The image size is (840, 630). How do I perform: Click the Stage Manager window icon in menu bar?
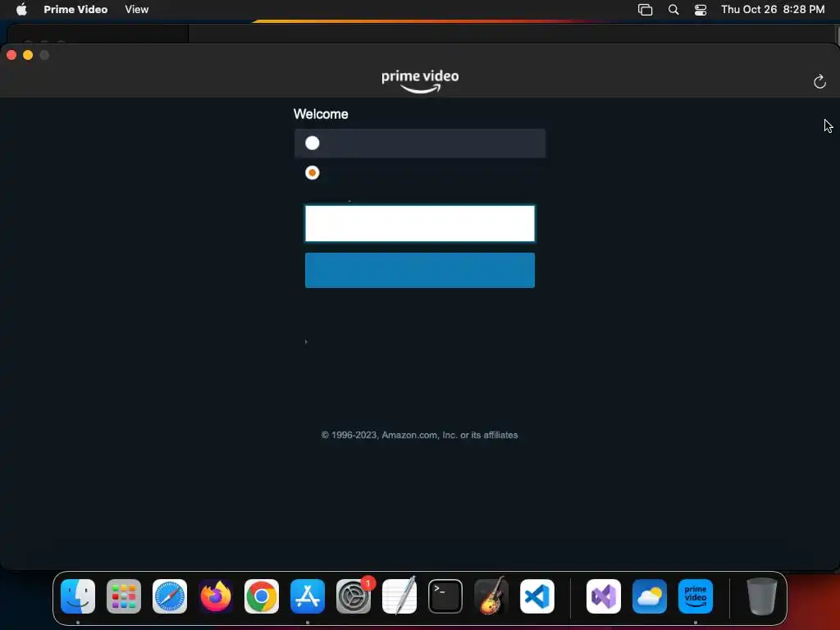pyautogui.click(x=645, y=10)
